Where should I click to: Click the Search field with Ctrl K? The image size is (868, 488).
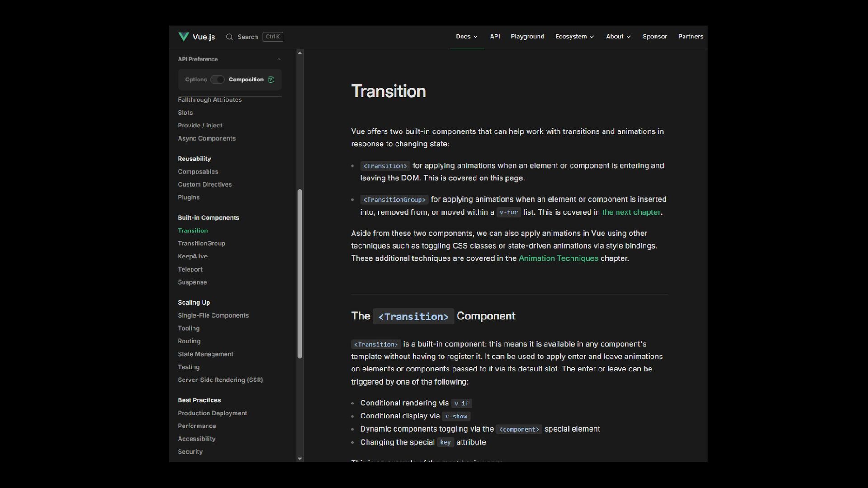coord(255,37)
